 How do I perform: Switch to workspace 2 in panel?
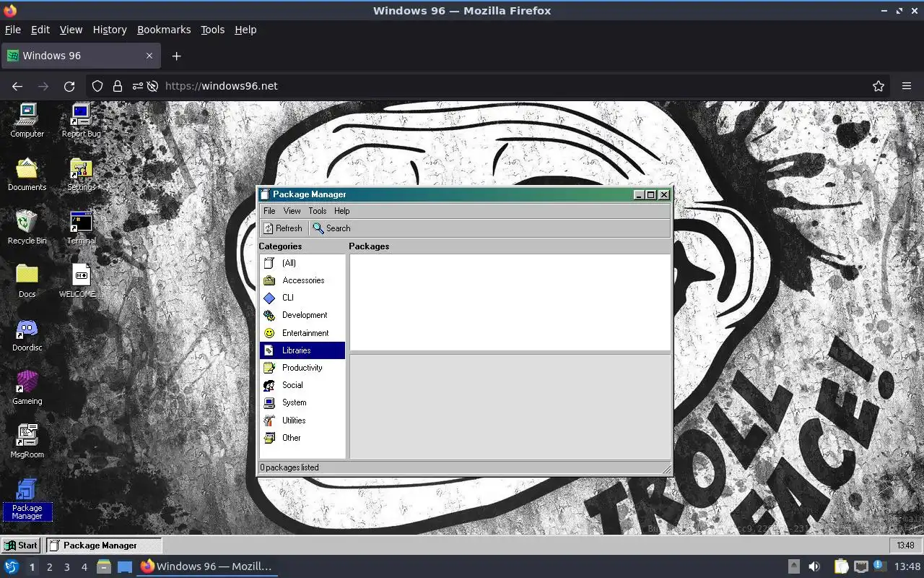(x=49, y=567)
